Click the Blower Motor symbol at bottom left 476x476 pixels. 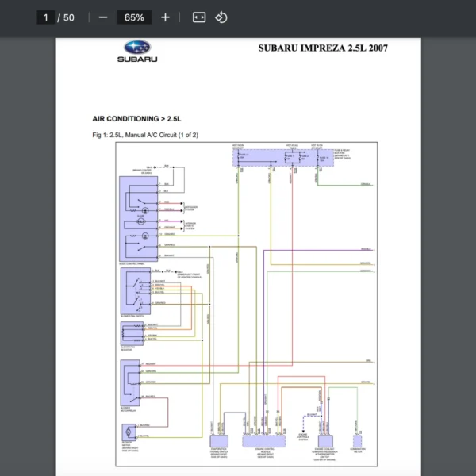point(129,432)
